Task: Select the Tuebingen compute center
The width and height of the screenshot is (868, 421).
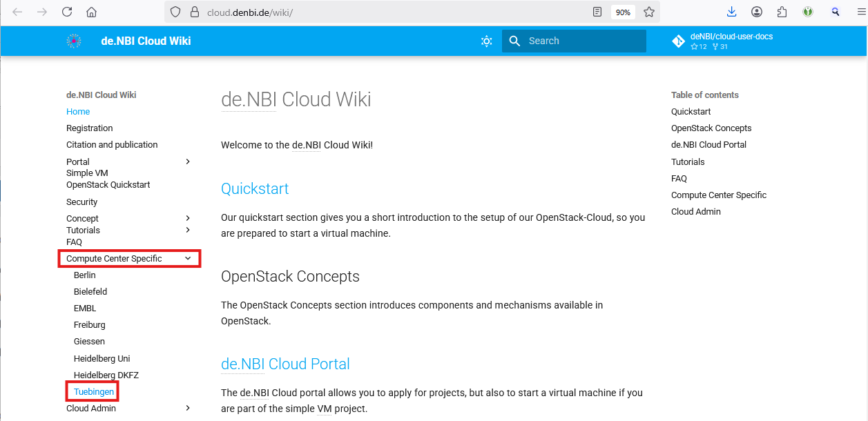Action: coord(94,392)
